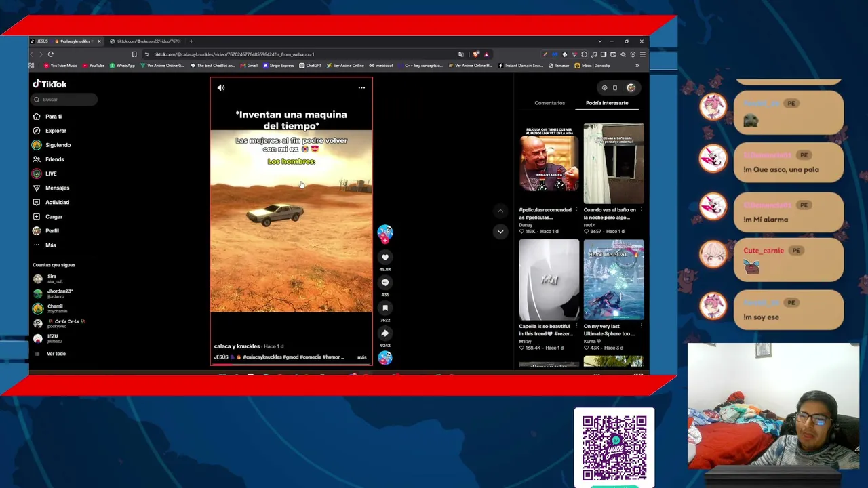Click the spinning sound disc icon
Viewport: 868px width, 488px height.
click(x=385, y=358)
